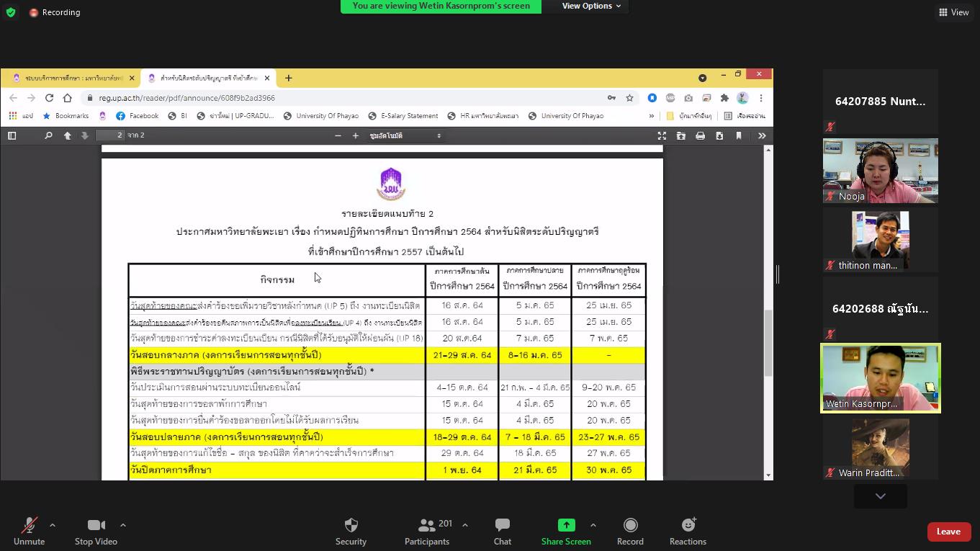Open the Bookmarks bookmark folder
The width and height of the screenshot is (980, 551).
click(x=66, y=116)
